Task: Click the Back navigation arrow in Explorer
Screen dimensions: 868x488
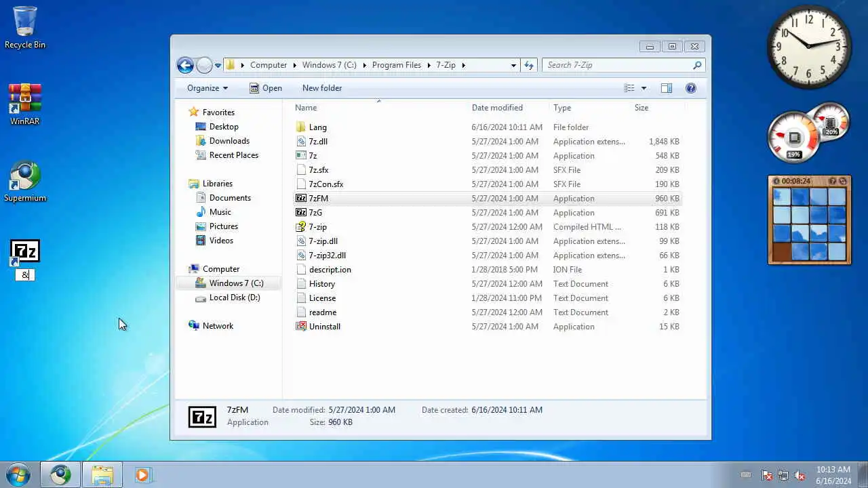Action: (185, 65)
